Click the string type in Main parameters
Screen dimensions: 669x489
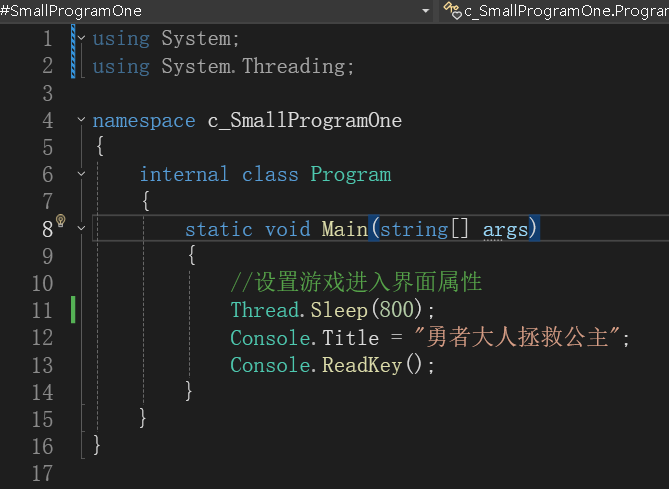414,230
